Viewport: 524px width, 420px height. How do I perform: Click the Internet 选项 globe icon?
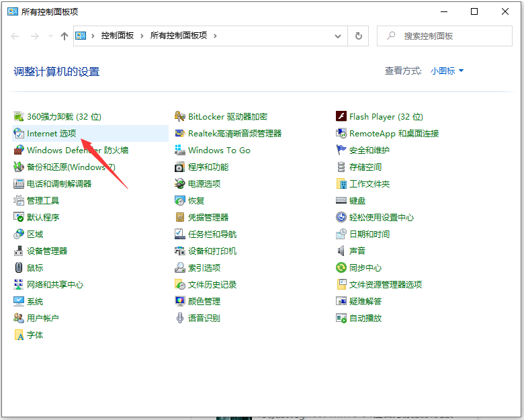coord(19,134)
